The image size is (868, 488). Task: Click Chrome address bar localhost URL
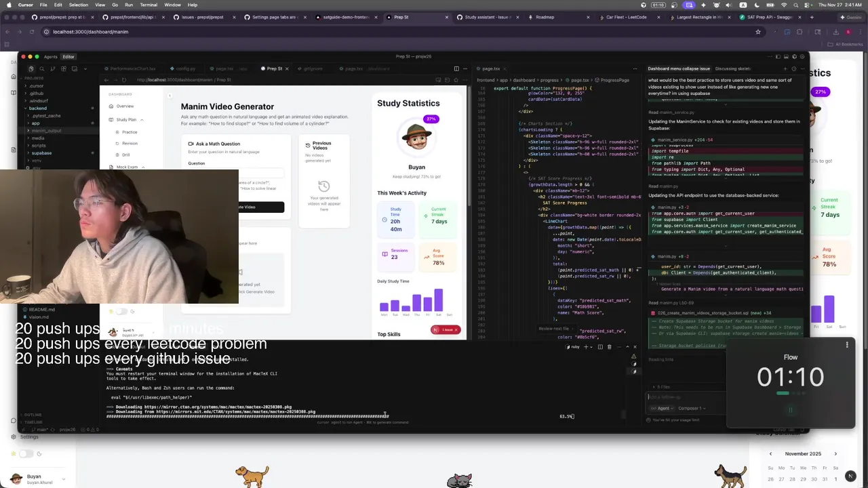pos(90,31)
